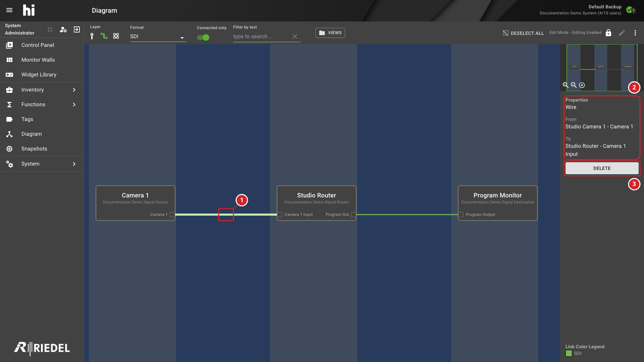Viewport: 644px width, 362px height.
Task: Select the Program Out to Program Output wire
Action: [x=407, y=215]
